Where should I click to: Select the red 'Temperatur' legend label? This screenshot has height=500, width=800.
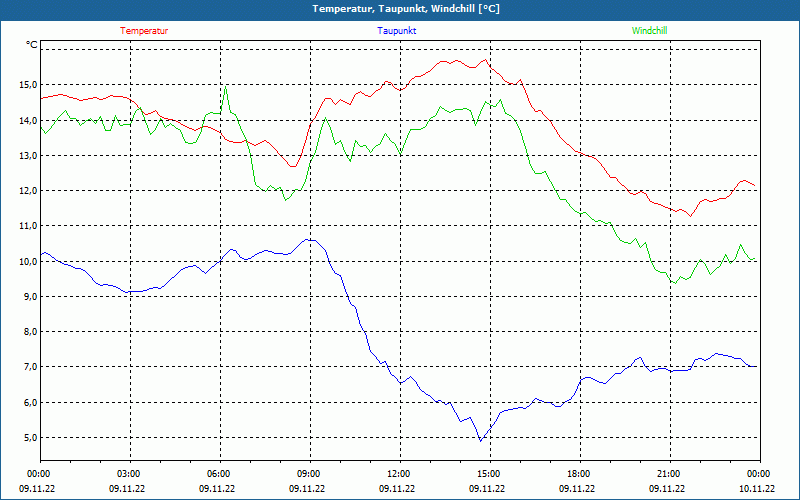click(x=144, y=31)
